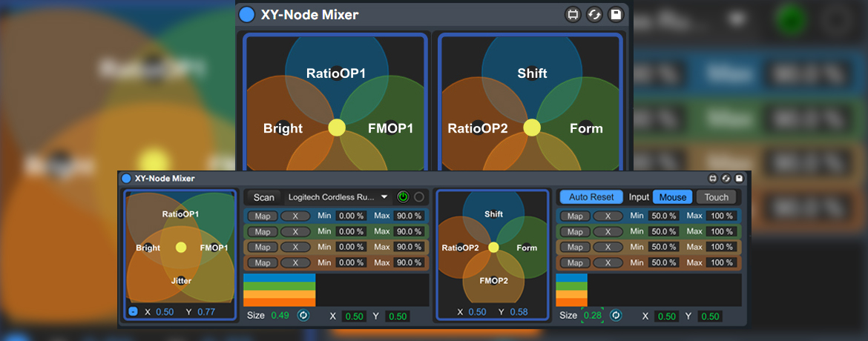Open the Logitech Cordless device dropdown

(x=338, y=197)
